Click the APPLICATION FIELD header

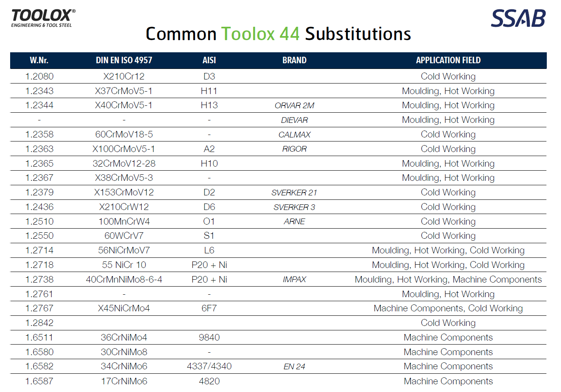[x=448, y=60]
